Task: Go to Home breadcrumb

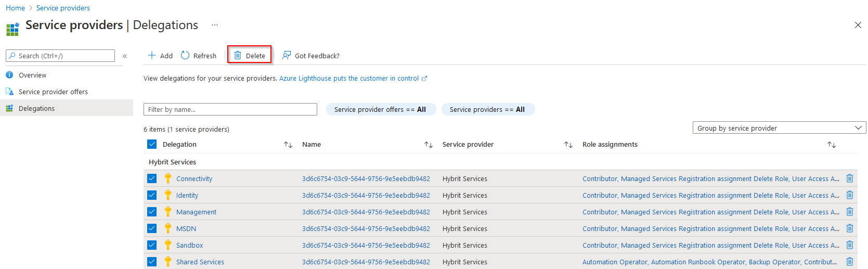Action: tap(15, 8)
